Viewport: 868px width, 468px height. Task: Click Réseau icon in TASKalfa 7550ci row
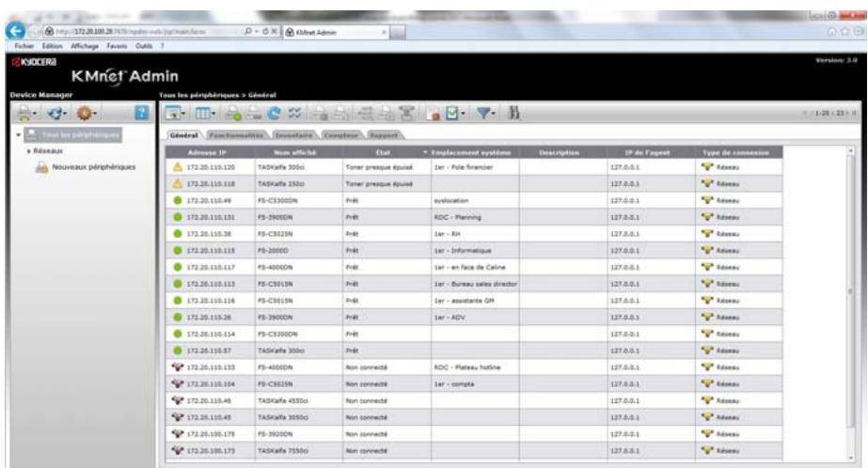707,450
